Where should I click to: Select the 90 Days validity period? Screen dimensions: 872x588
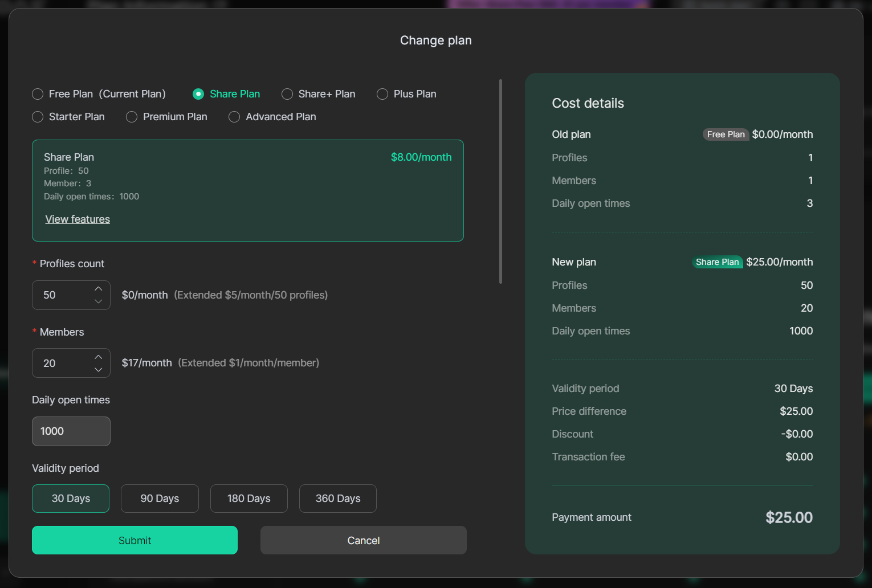click(160, 498)
